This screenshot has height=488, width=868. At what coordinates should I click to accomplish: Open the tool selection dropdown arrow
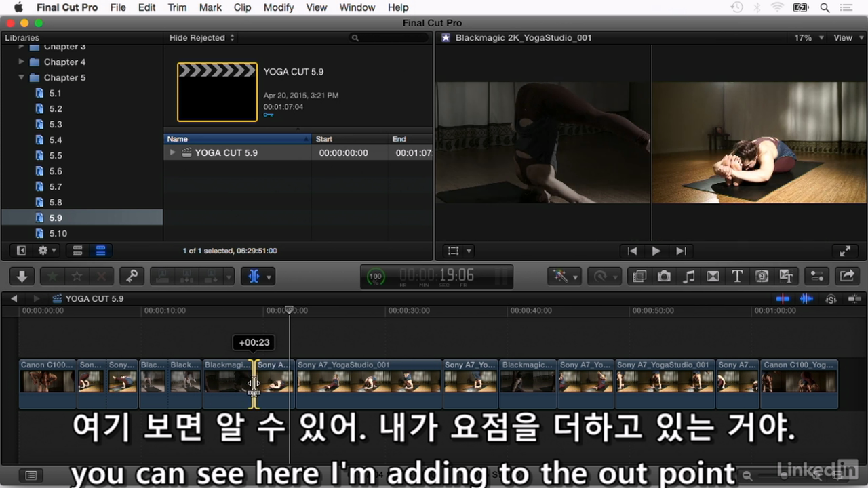pyautogui.click(x=269, y=277)
